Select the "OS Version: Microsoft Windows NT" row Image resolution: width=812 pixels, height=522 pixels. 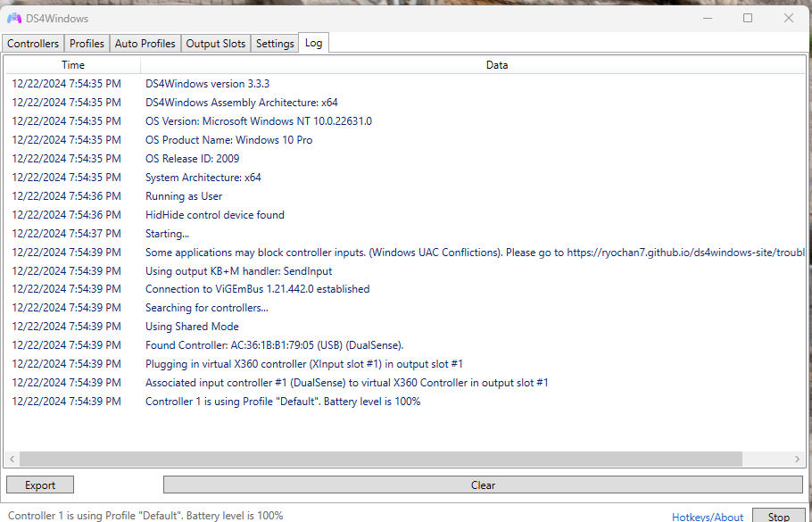click(405, 120)
